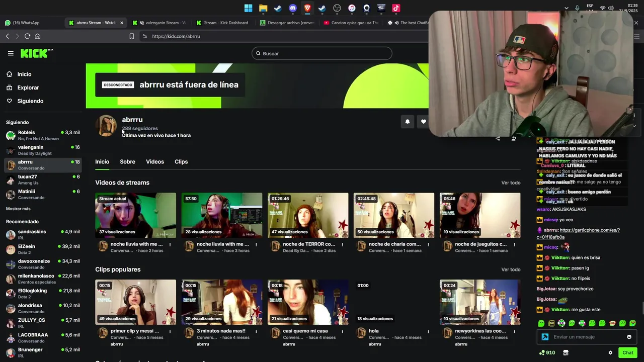Open options for 'newyorkinas las coo' clip
This screenshot has width=644, height=362.
click(514, 331)
